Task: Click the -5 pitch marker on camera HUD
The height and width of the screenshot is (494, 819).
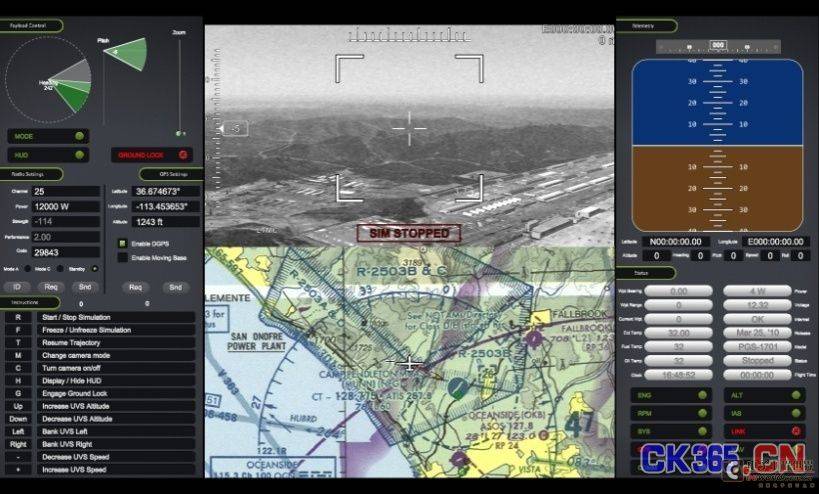Action: [235, 128]
